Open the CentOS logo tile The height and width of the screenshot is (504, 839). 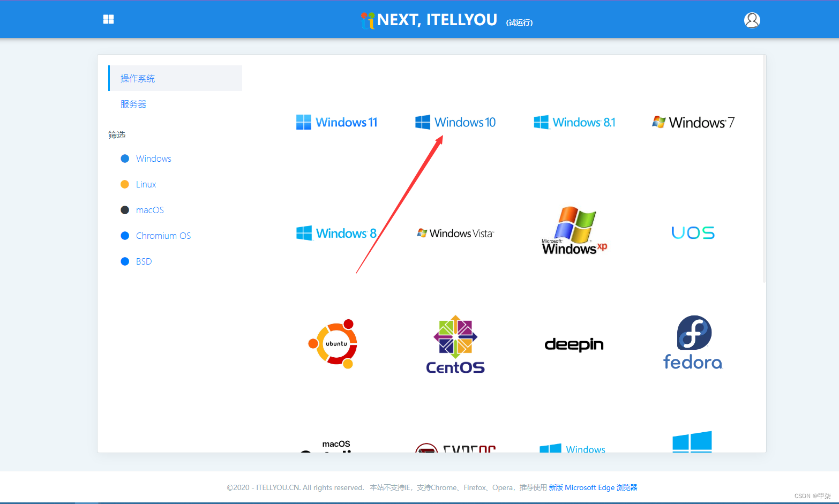click(455, 344)
